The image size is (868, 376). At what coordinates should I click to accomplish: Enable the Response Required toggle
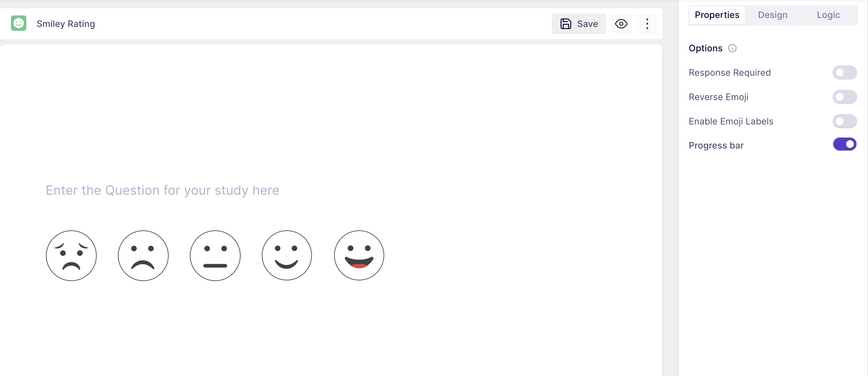pos(844,73)
